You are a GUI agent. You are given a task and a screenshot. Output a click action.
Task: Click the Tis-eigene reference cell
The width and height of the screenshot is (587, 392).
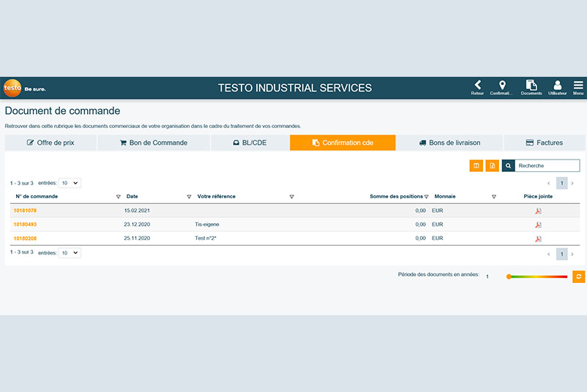[207, 225]
